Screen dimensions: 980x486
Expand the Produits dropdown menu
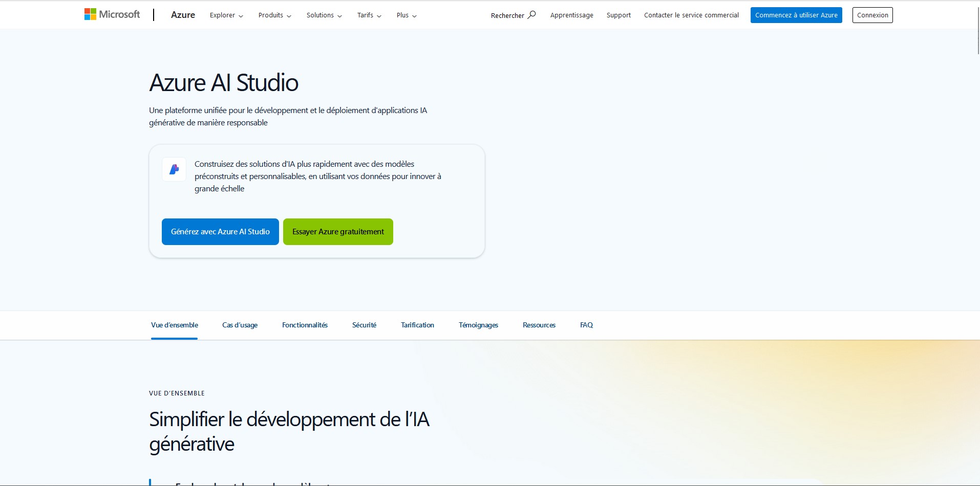coord(275,15)
